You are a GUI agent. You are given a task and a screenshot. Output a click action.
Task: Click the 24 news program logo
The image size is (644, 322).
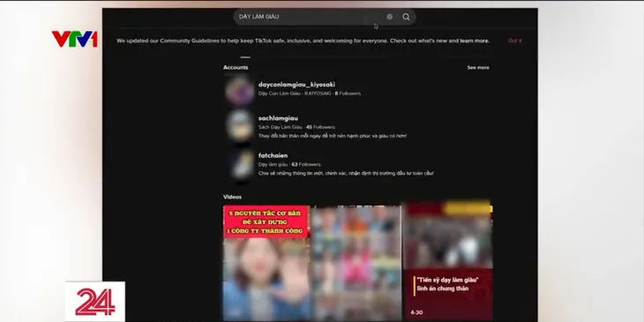95,302
